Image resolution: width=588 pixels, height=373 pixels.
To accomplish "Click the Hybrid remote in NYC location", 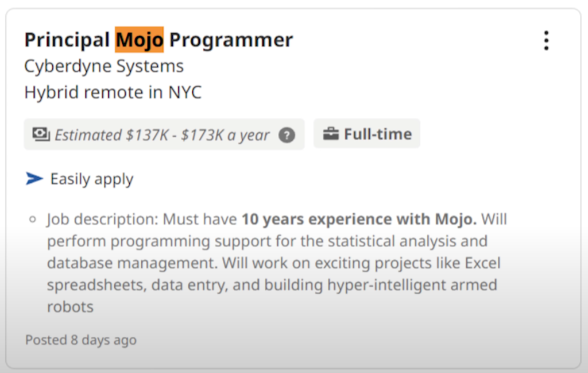I will pos(113,92).
